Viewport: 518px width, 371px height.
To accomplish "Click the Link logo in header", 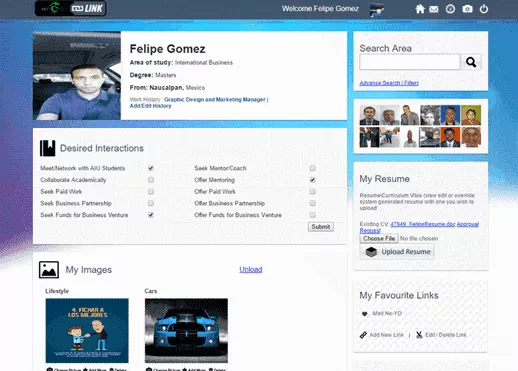I will coord(71,8).
